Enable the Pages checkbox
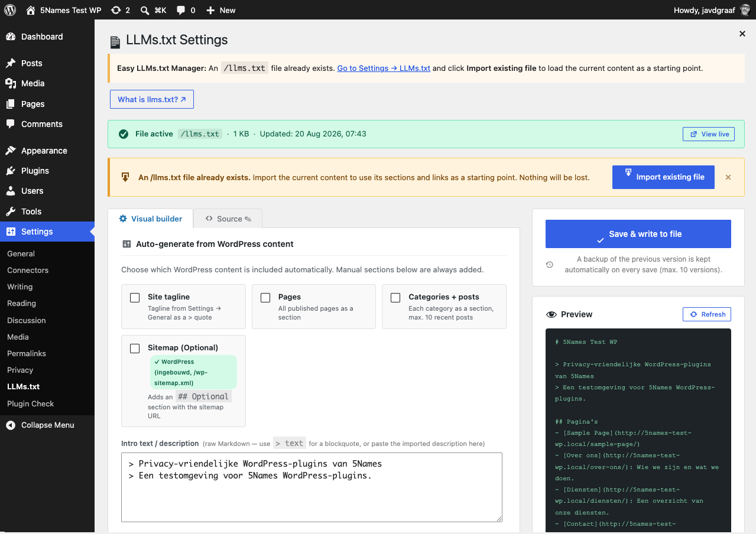Viewport: 756px width, 534px height. click(x=265, y=298)
